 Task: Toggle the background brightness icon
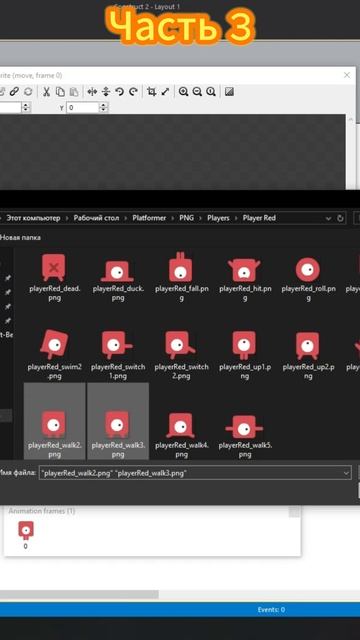click(229, 91)
